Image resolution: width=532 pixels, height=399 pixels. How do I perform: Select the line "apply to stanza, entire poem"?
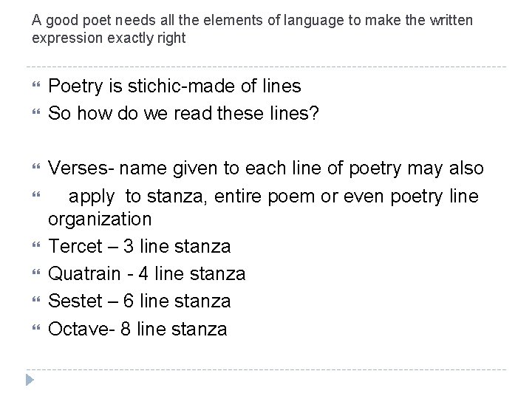(x=274, y=197)
